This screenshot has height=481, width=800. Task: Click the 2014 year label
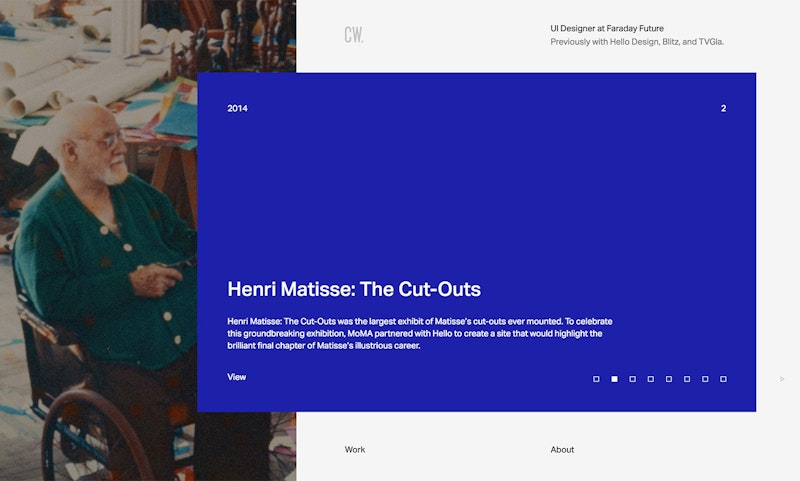(237, 108)
